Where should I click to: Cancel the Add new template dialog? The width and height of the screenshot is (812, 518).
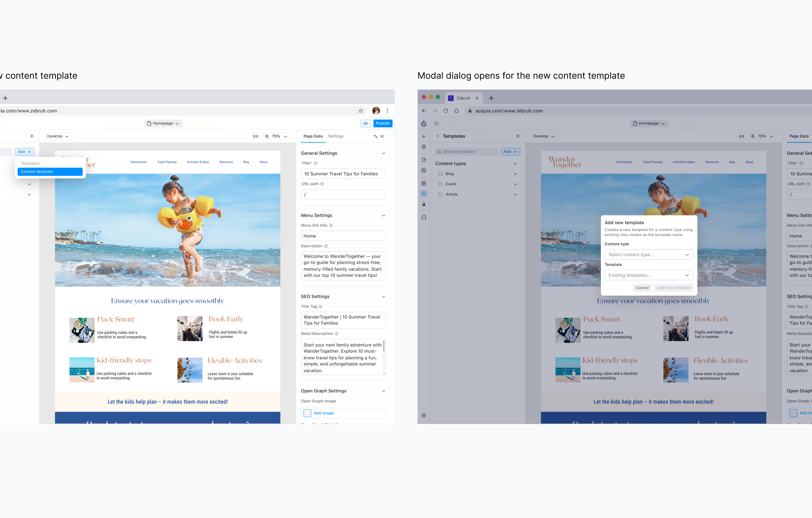point(642,288)
